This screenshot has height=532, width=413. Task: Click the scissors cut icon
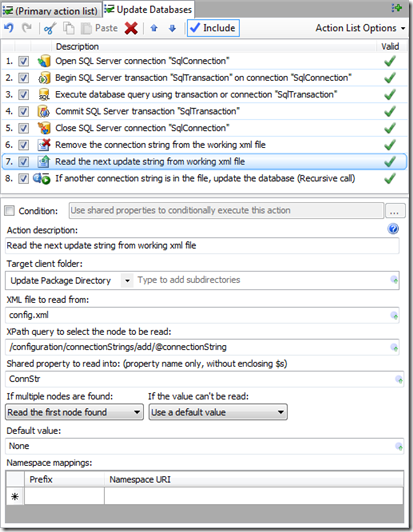point(50,28)
